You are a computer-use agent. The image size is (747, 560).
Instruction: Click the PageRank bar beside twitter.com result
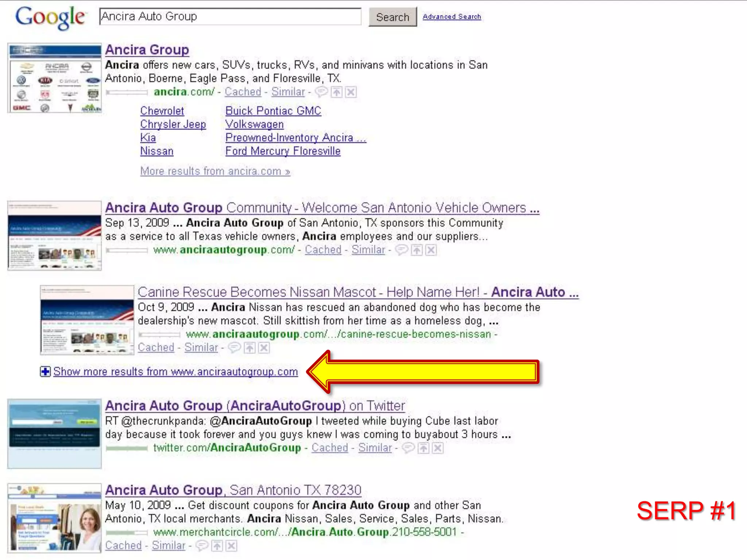pyautogui.click(x=127, y=448)
